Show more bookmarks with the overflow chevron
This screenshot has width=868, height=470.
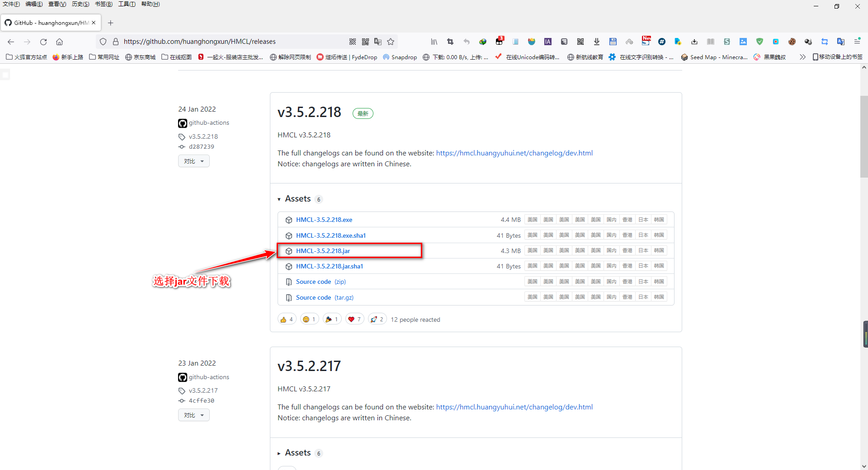[802, 57]
